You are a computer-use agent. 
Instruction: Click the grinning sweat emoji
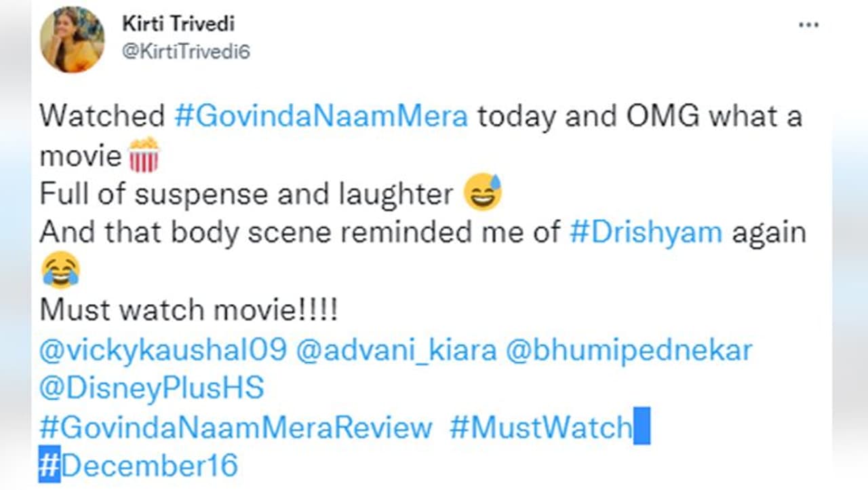click(x=482, y=194)
